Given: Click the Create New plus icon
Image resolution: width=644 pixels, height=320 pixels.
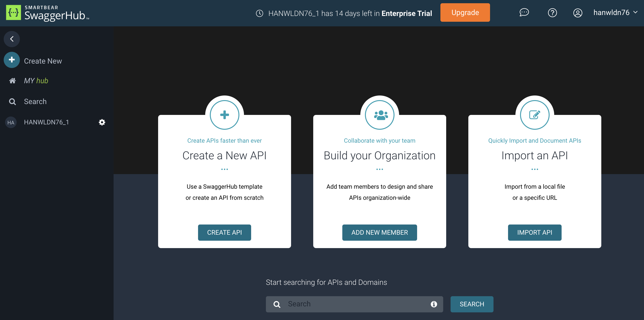Looking at the screenshot, I should [12, 60].
